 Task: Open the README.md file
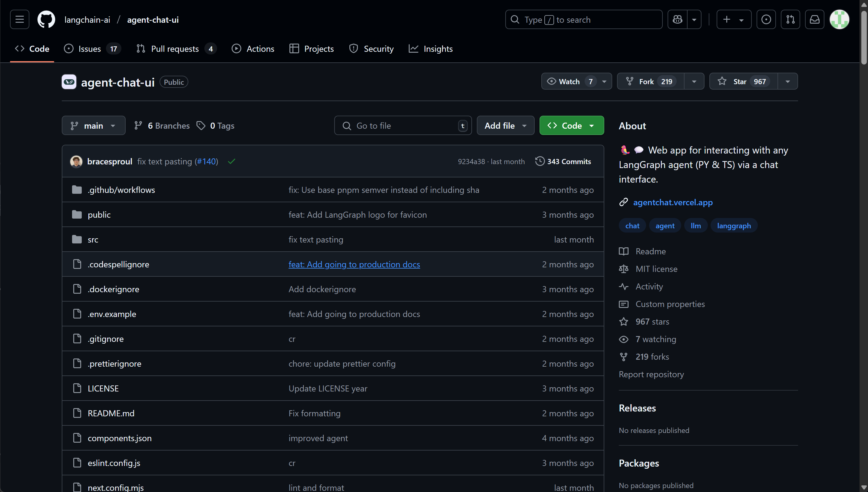click(111, 413)
